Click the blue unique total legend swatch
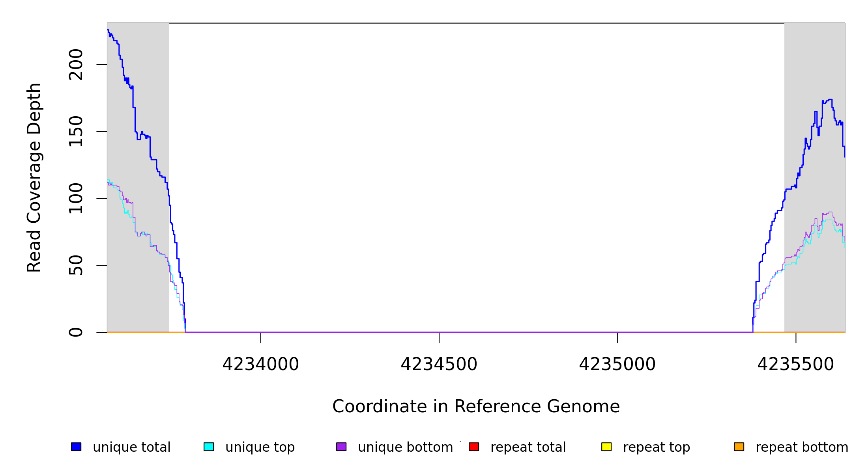The image size is (868, 473). click(x=76, y=447)
